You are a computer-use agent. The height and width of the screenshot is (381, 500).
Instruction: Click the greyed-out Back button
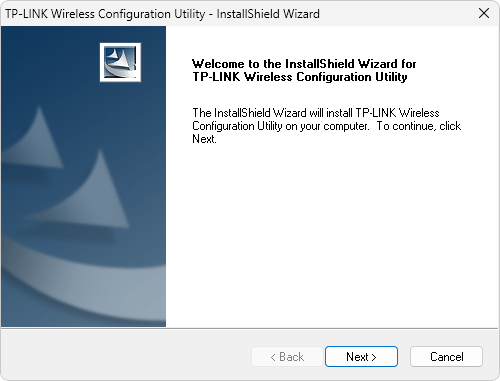pyautogui.click(x=287, y=357)
